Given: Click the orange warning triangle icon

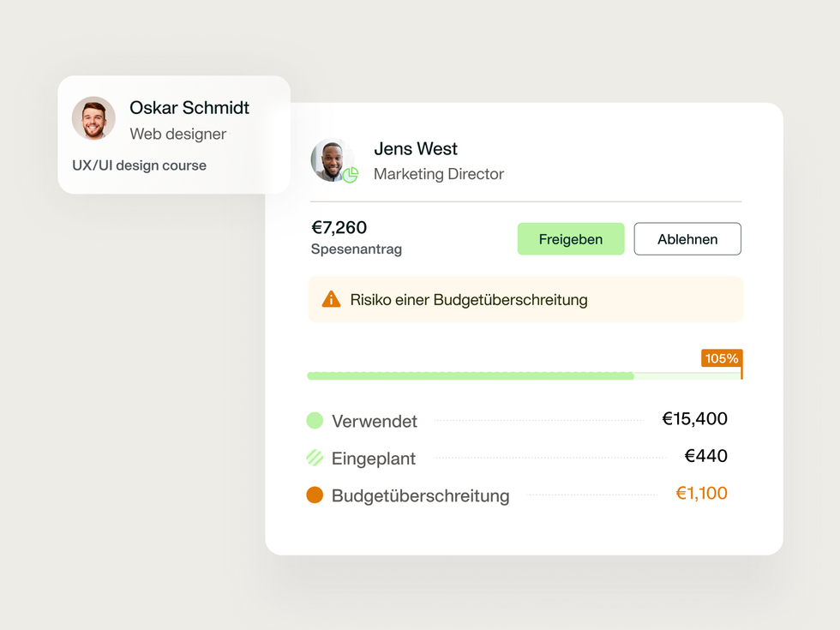Looking at the screenshot, I should tap(332, 299).
